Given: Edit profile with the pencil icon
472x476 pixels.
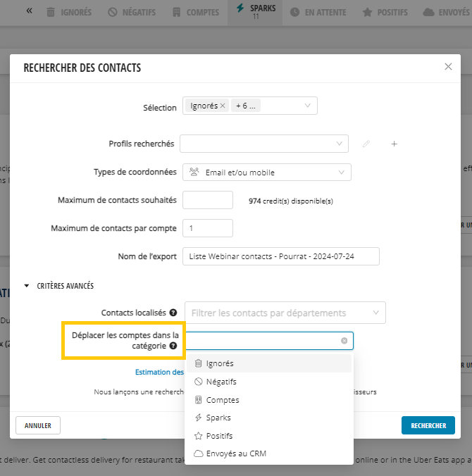Looking at the screenshot, I should [x=366, y=144].
